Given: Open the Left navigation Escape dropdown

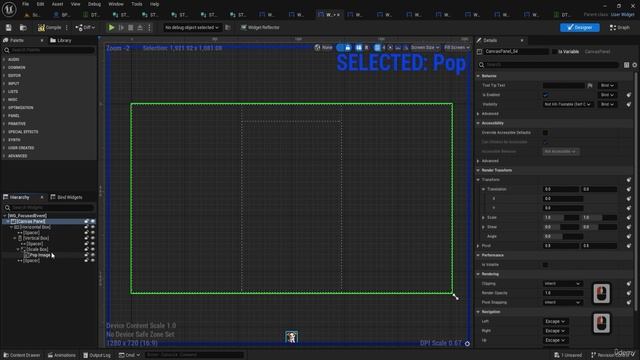Looking at the screenshot, I should [555, 322].
